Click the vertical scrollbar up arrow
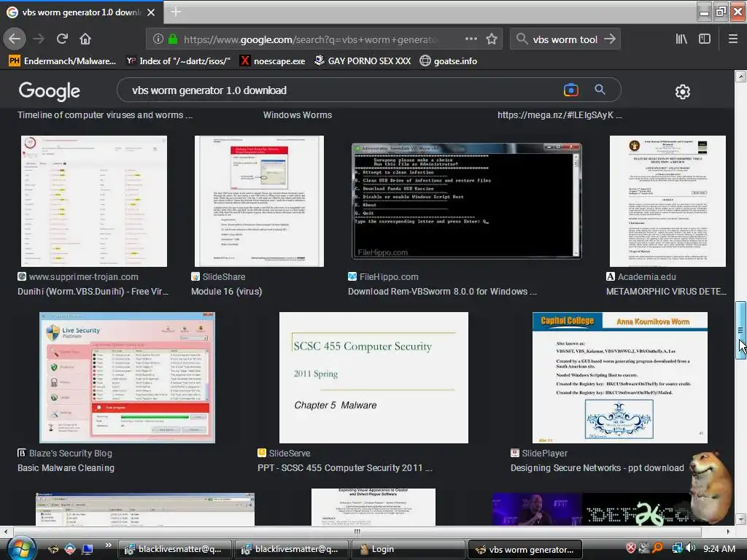This screenshot has height=560, width=747. click(740, 76)
